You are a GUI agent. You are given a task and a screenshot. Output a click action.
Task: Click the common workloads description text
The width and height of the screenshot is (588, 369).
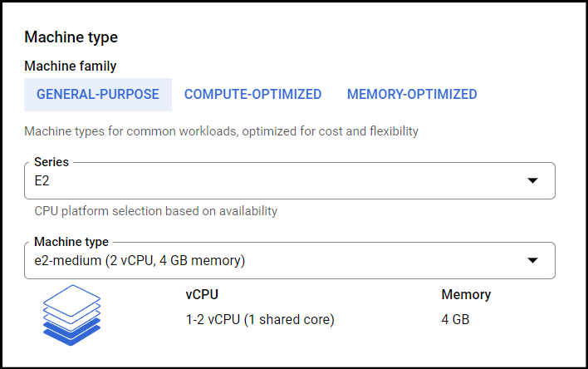[221, 131]
